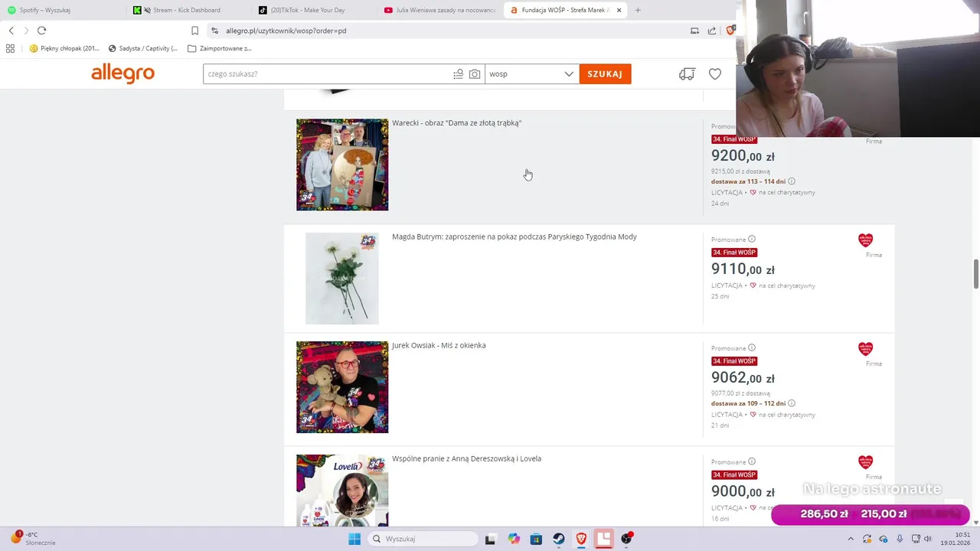Click the Windows taskbar Wyszukaj search box
This screenshot has height=551, width=980.
[423, 539]
